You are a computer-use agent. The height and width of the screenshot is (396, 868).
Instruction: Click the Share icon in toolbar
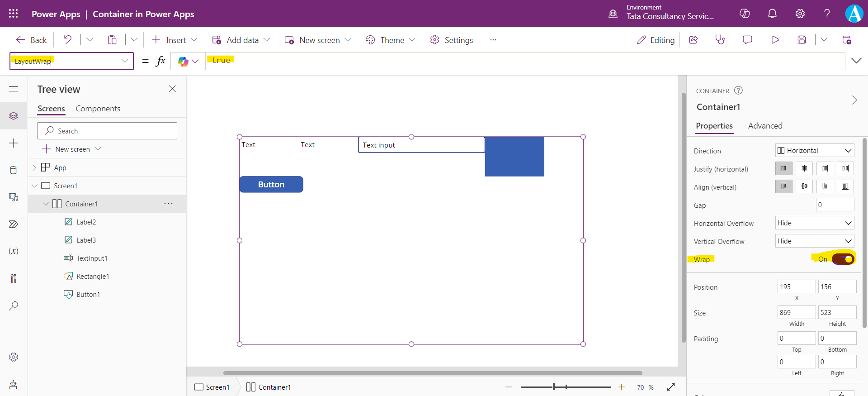point(693,40)
